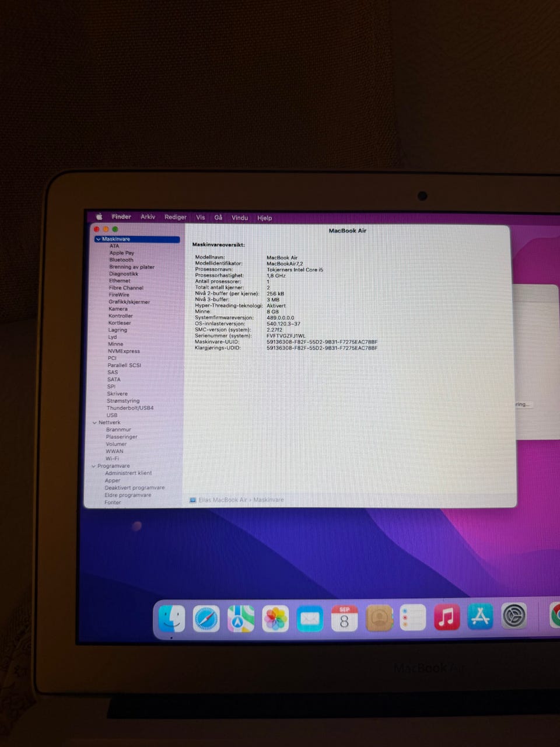The image size is (560, 747).
Task: Open the Finder menu
Action: pyautogui.click(x=121, y=217)
